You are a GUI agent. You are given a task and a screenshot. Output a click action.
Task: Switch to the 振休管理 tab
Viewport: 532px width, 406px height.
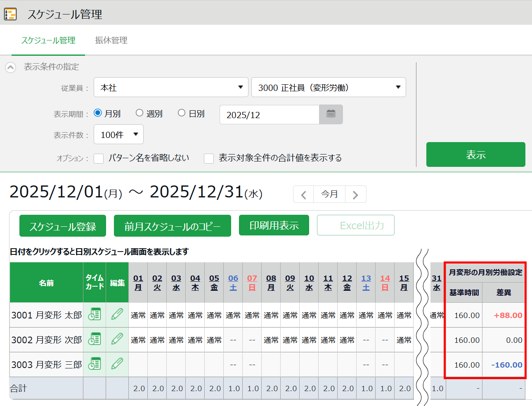111,40
